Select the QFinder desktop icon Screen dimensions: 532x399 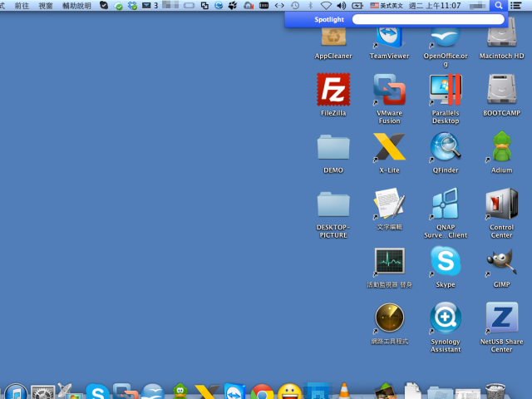click(446, 146)
